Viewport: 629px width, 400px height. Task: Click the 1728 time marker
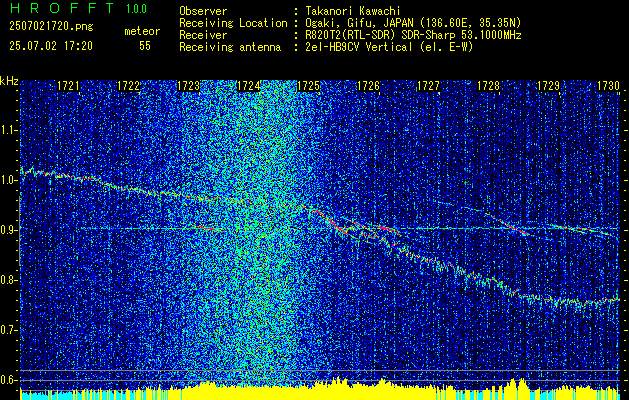click(488, 85)
